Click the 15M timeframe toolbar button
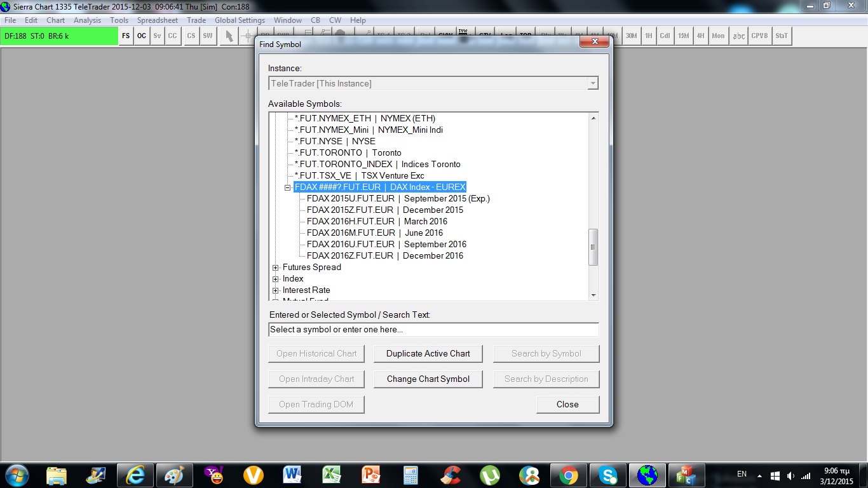868x488 pixels. click(683, 36)
